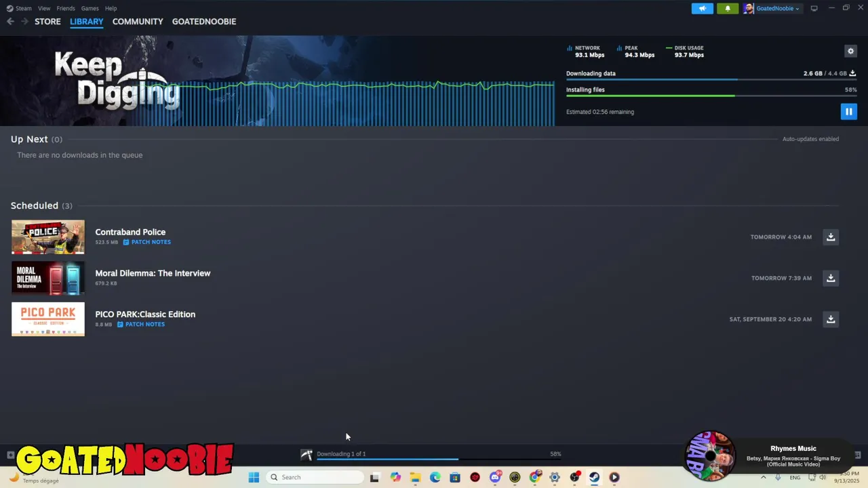Click SAT, SEPTEMBER 20 4:20 AM schedule time
Screen dimensions: 868x488
click(x=770, y=319)
